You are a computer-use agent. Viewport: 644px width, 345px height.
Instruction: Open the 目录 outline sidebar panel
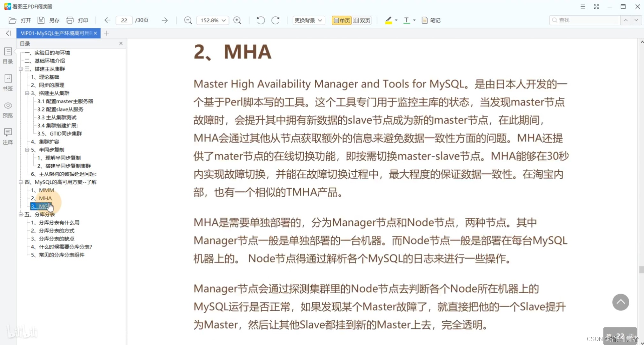point(8,56)
